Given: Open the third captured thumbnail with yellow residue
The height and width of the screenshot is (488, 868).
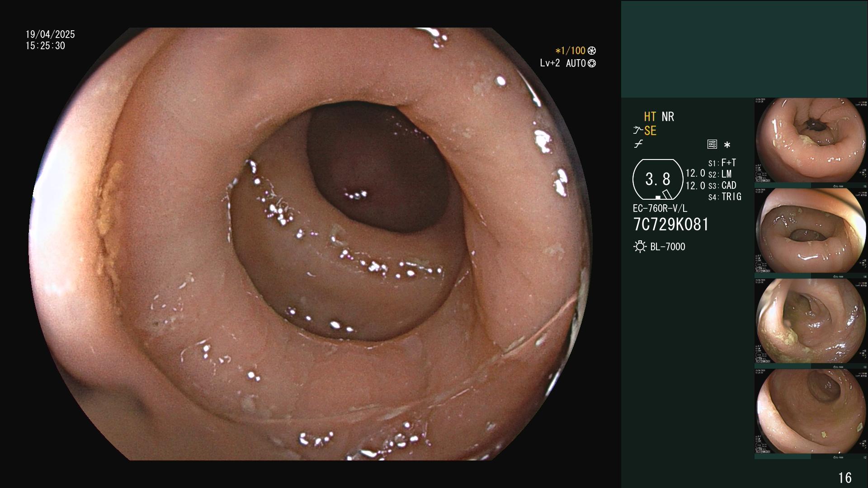Looking at the screenshot, I should (811, 324).
